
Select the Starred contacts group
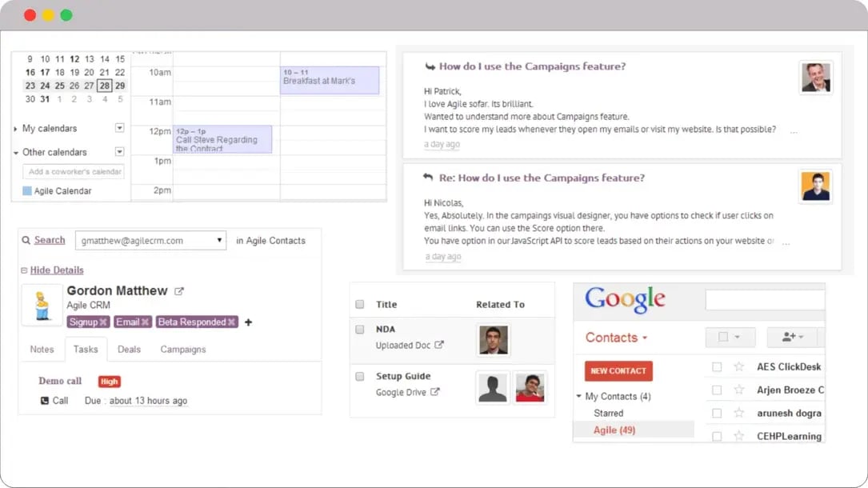608,414
